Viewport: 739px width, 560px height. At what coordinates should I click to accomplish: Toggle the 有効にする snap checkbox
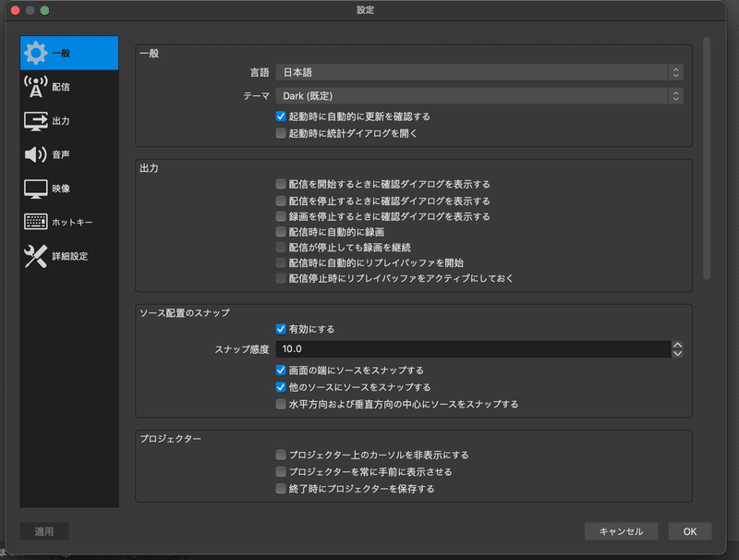pyautogui.click(x=281, y=329)
